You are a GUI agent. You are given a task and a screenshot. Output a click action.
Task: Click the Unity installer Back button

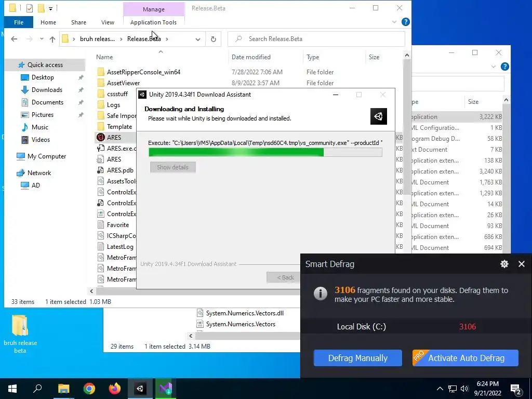[x=284, y=277]
